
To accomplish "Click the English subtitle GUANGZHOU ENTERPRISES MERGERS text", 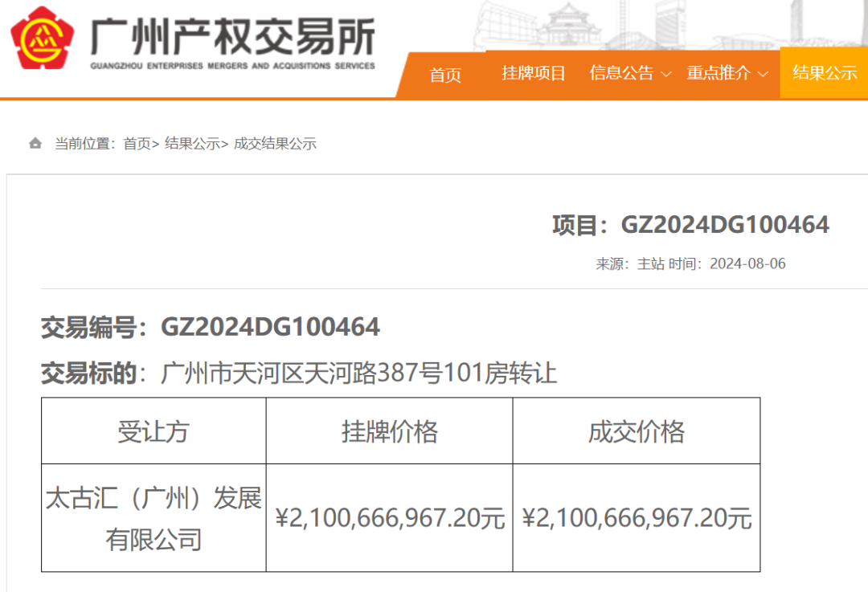I will coord(232,66).
